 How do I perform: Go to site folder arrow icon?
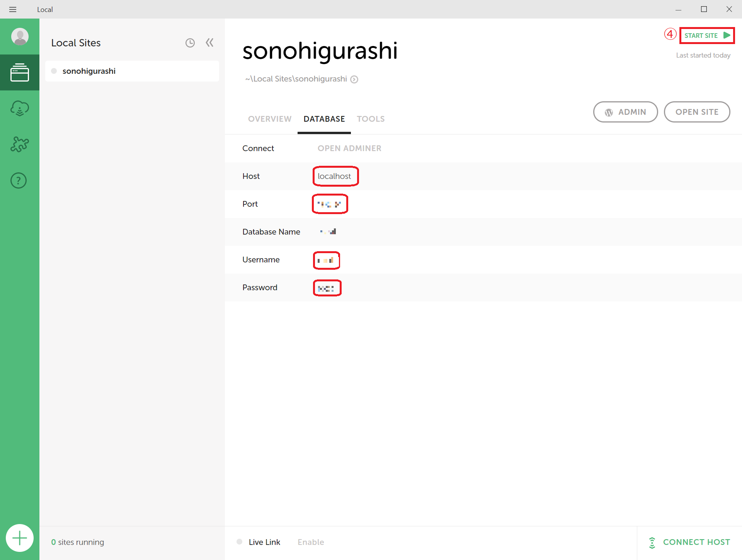click(354, 79)
